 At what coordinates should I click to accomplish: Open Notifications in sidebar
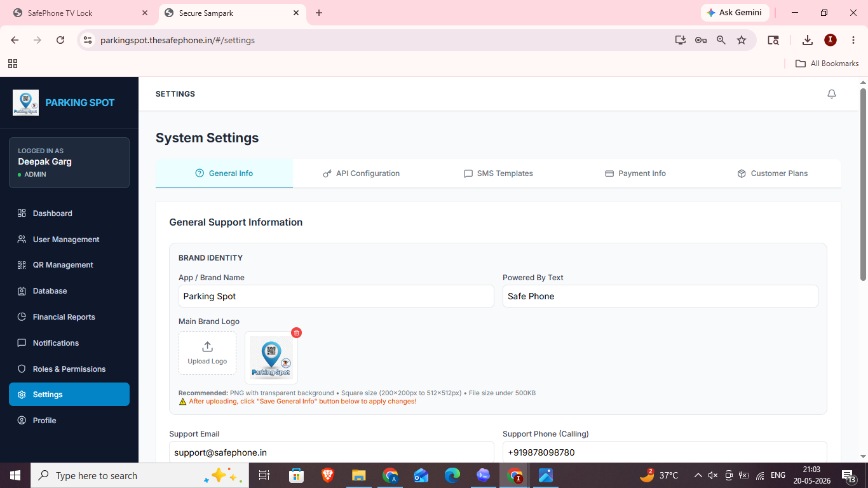(69, 343)
